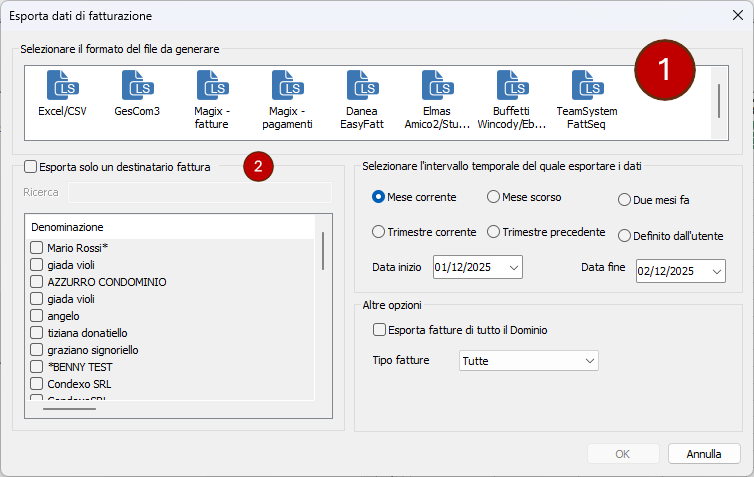The height and width of the screenshot is (477, 754).
Task: Check the Mario Rossi* list entry
Action: click(37, 247)
